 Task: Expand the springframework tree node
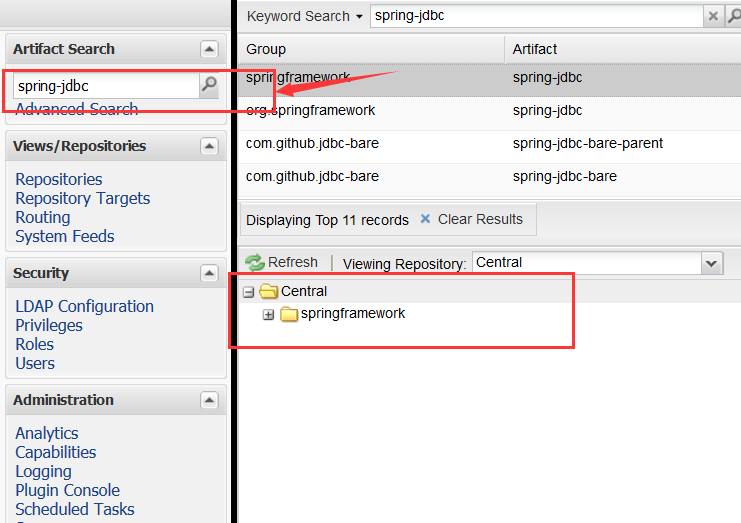click(268, 314)
